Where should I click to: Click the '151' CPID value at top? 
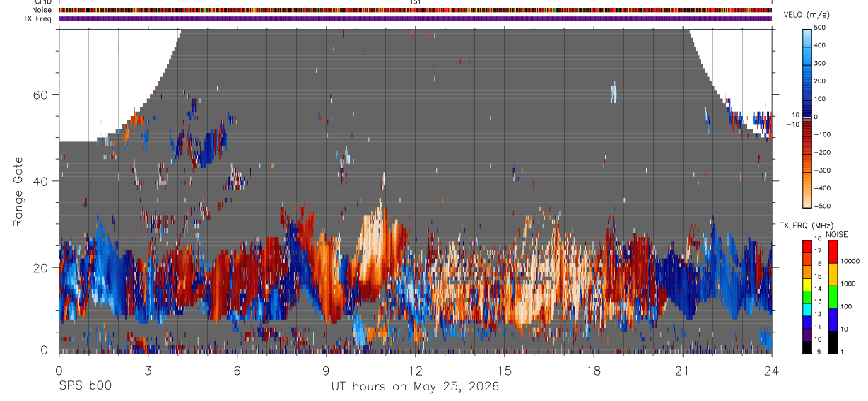click(x=416, y=2)
